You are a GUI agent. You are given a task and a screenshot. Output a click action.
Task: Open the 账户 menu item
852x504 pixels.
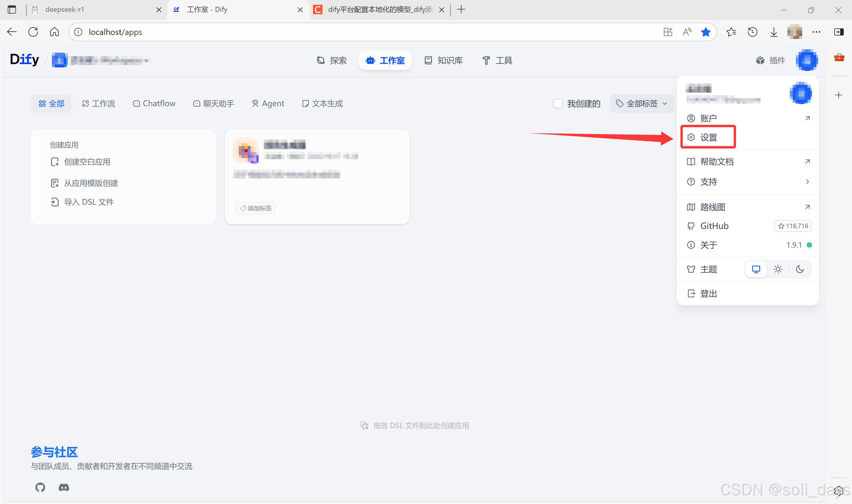click(x=708, y=118)
